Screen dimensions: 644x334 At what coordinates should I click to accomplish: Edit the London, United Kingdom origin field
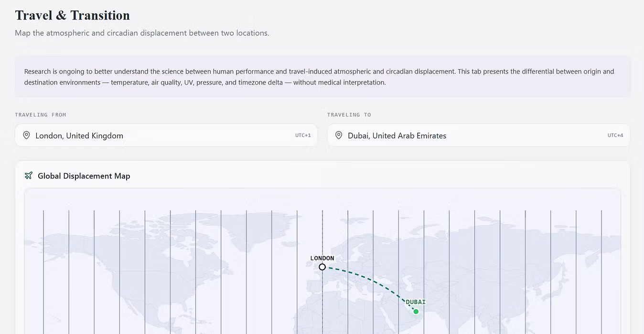click(166, 136)
